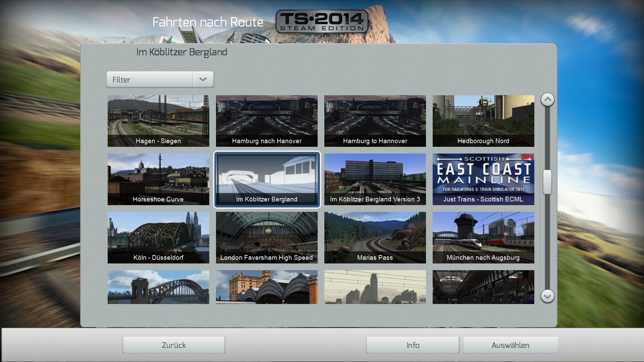Viewport: 644px width, 362px height.
Task: Select Just Trains - Scottish ECML route
Action: point(483,179)
